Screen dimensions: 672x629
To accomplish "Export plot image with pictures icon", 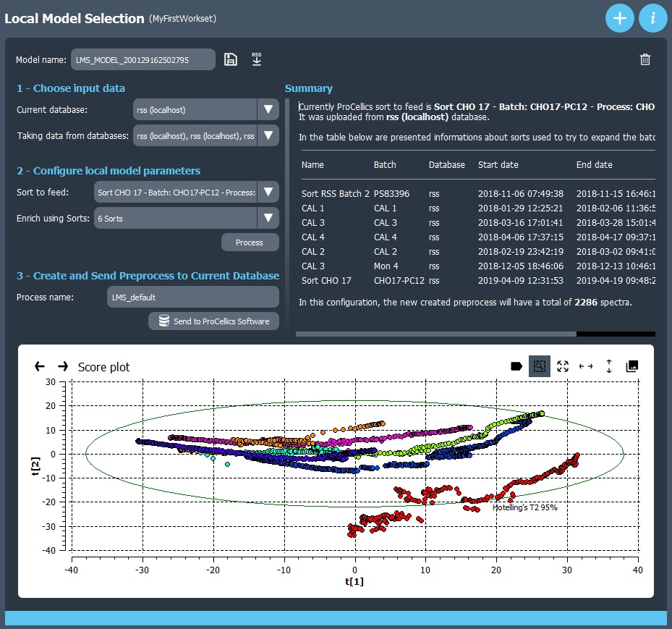I will click(x=632, y=366).
